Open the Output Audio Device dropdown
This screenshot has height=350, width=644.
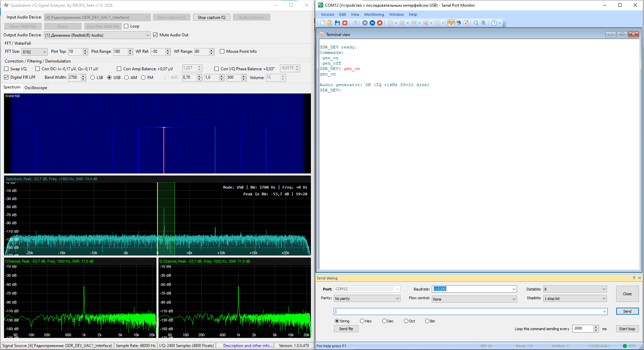(147, 35)
